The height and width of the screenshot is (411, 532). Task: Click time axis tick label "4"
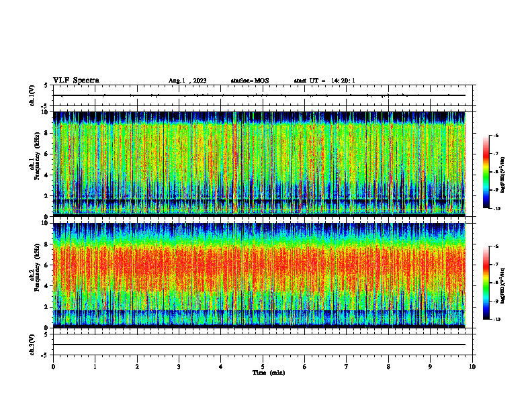[221, 367]
